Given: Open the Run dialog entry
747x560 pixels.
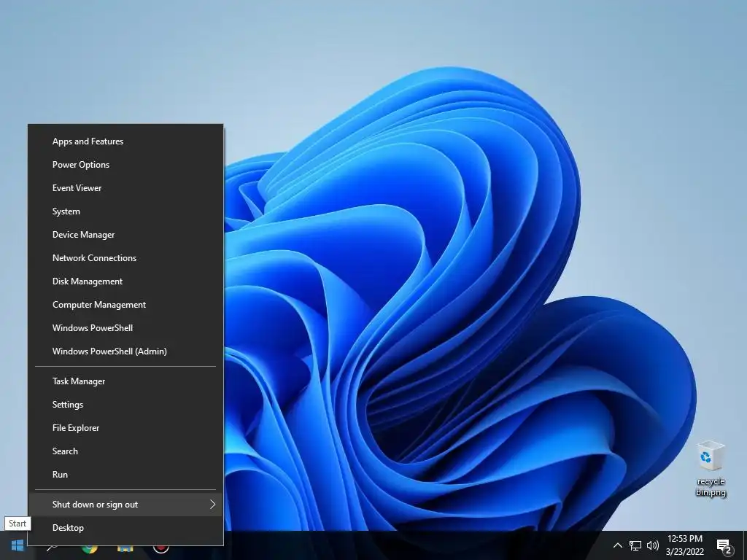Looking at the screenshot, I should pos(125,475).
